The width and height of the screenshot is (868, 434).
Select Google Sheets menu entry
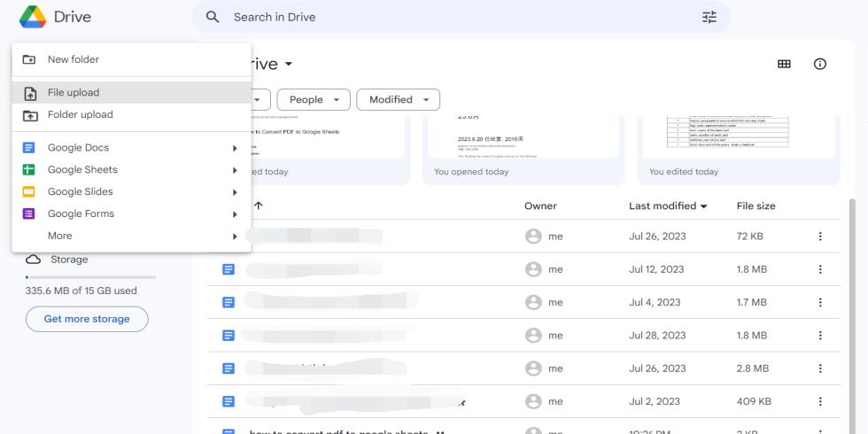click(131, 170)
